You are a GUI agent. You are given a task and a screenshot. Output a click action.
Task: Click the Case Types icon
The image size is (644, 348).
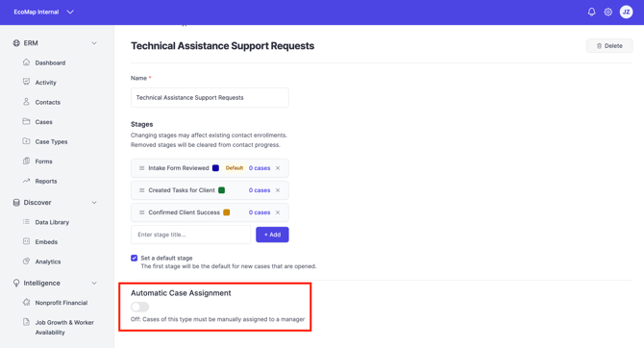[x=26, y=141]
